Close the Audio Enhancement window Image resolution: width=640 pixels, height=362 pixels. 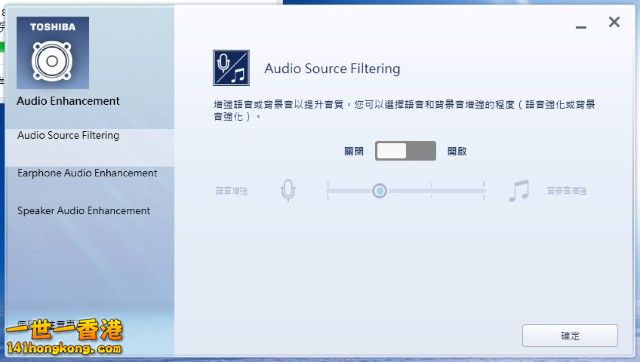pyautogui.click(x=614, y=22)
